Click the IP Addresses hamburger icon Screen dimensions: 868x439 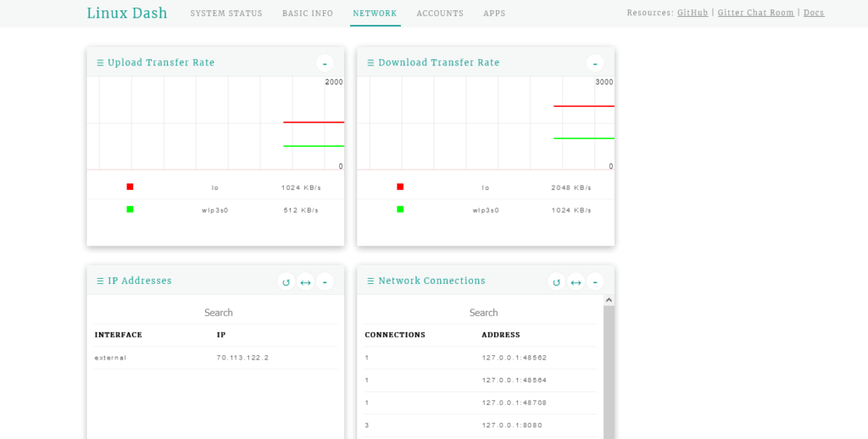point(100,281)
